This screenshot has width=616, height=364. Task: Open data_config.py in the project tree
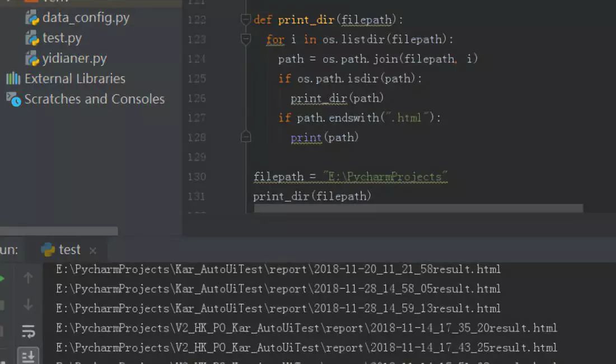tap(86, 18)
